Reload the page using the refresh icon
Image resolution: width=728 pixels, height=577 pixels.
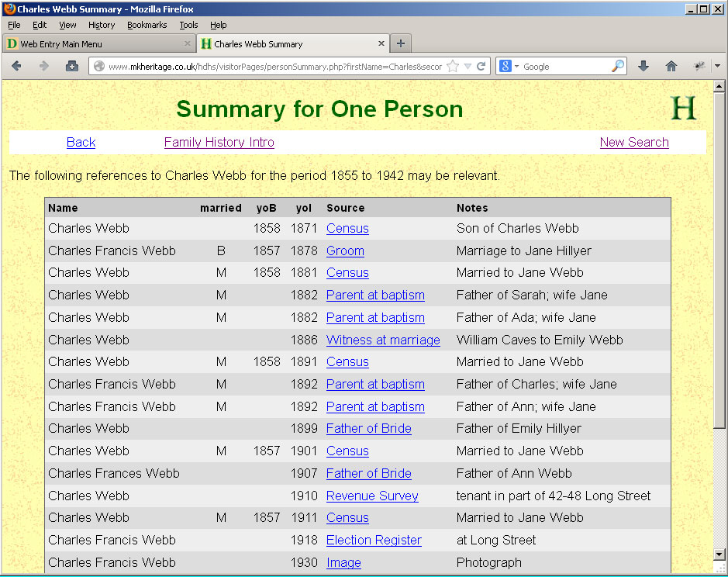coord(481,67)
